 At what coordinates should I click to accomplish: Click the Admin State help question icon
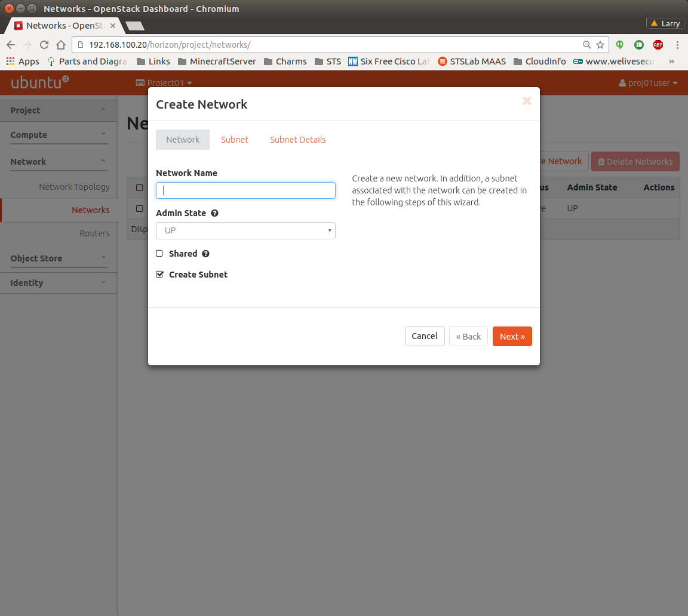[214, 213]
